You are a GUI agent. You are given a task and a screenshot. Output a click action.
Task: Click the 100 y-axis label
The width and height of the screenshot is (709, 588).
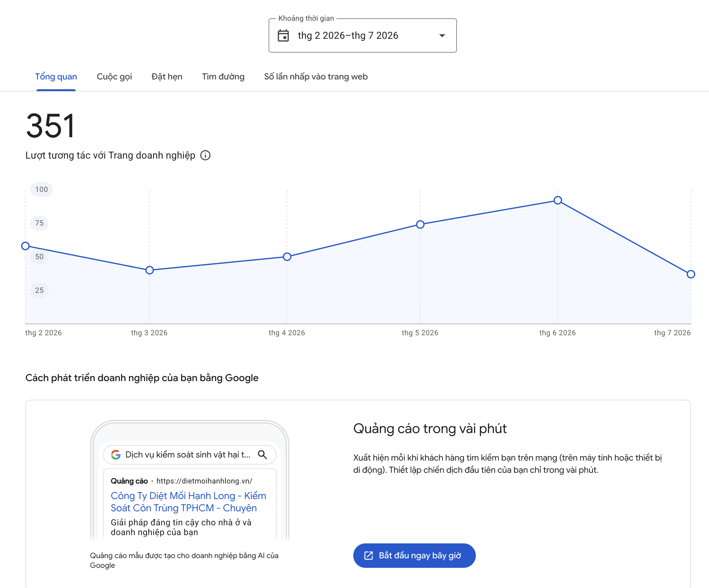42,189
